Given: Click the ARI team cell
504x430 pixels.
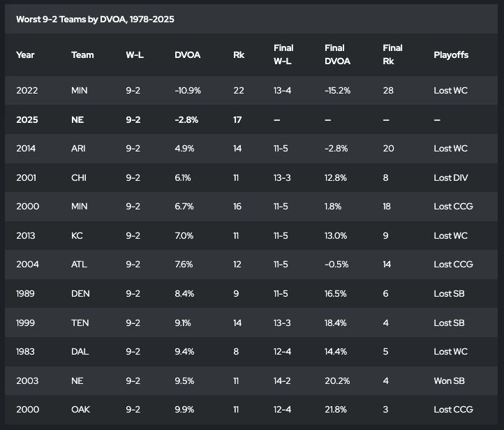Looking at the screenshot, I should pos(78,149).
